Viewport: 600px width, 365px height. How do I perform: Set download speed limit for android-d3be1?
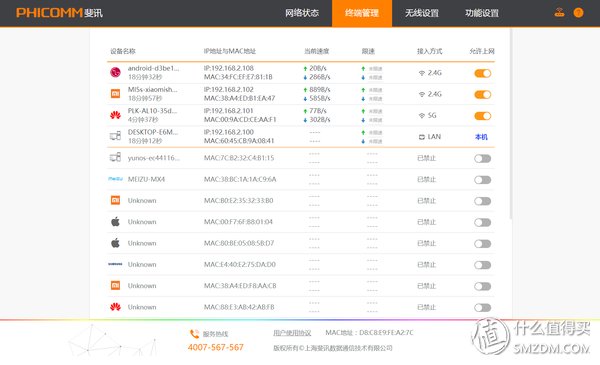(x=375, y=78)
